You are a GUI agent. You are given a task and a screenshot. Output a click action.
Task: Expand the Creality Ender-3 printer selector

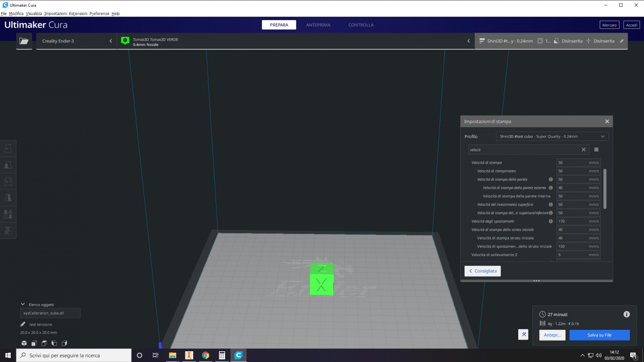click(x=76, y=41)
